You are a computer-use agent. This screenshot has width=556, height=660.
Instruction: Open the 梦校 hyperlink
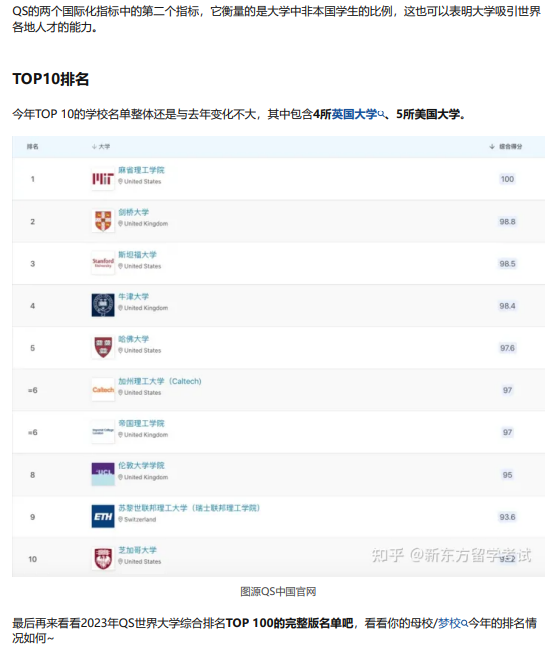point(450,623)
